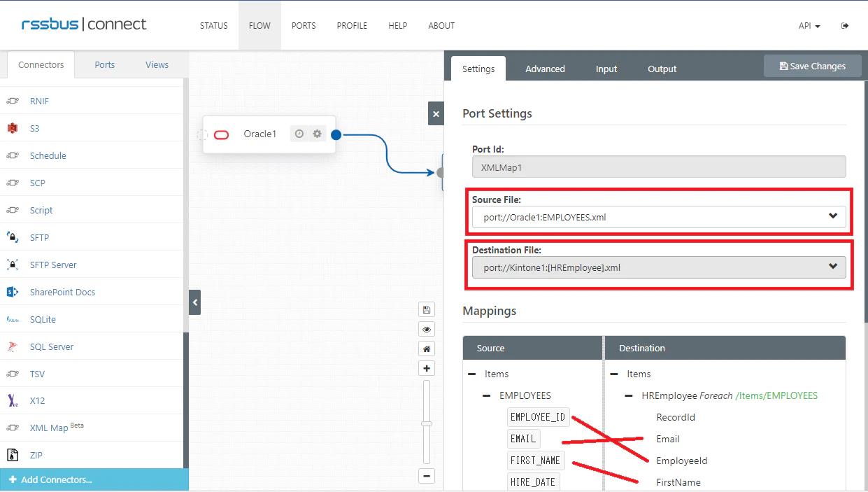Open the Destination File dropdown
This screenshot has width=868, height=492.
click(x=659, y=267)
